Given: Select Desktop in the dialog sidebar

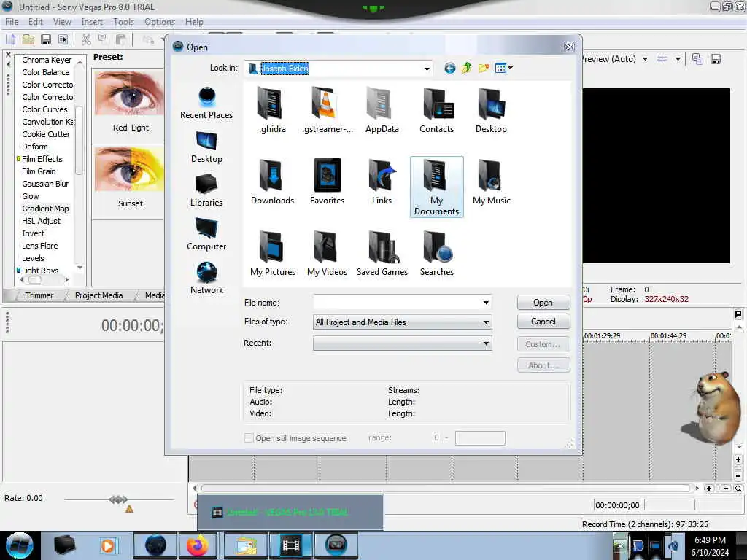Looking at the screenshot, I should (206, 147).
